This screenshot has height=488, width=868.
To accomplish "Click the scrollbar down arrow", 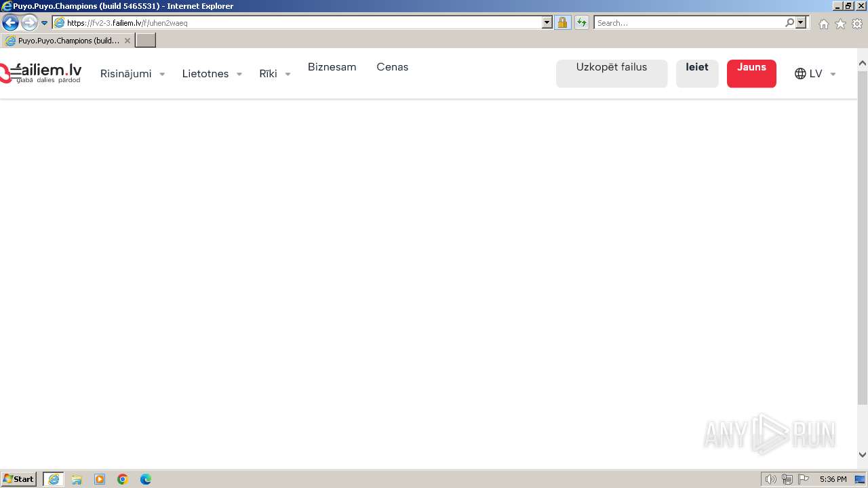I will coord(863,455).
